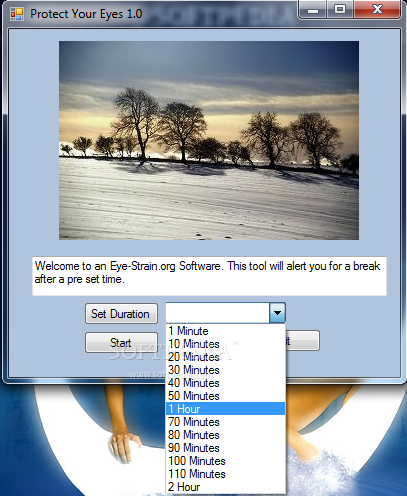
Task: Select 1 Minute from the list
Action: click(225, 331)
